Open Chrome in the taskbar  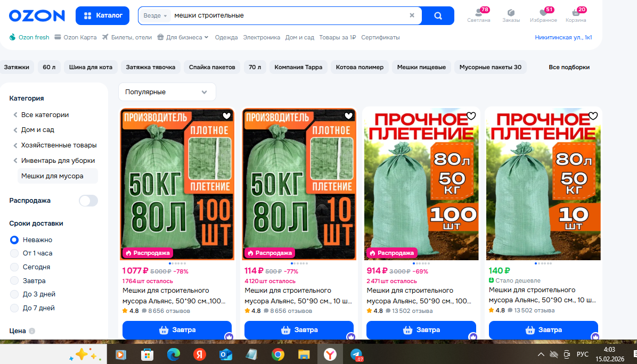tap(278, 354)
